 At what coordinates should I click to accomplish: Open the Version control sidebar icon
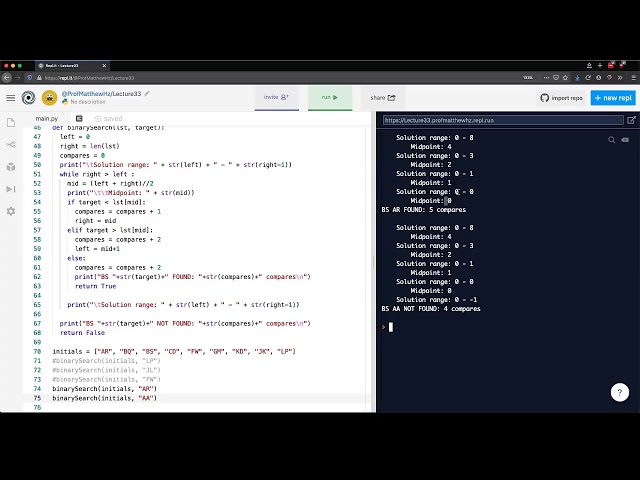coord(11,144)
